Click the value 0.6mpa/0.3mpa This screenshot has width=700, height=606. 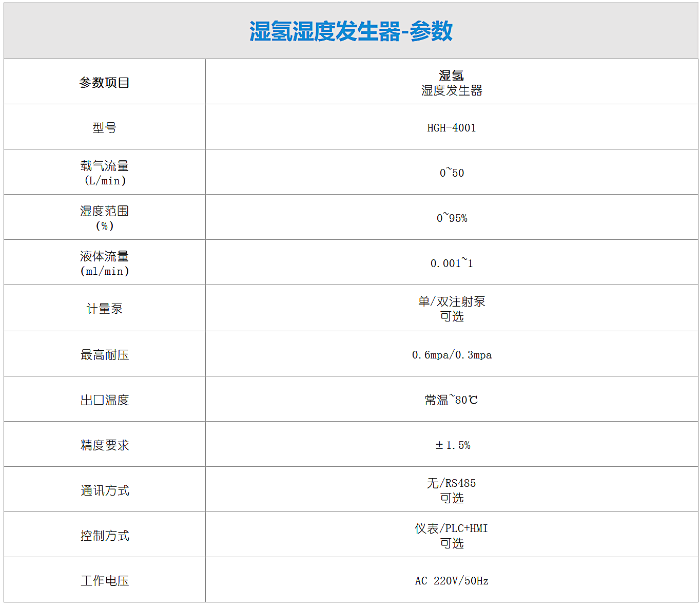(452, 355)
